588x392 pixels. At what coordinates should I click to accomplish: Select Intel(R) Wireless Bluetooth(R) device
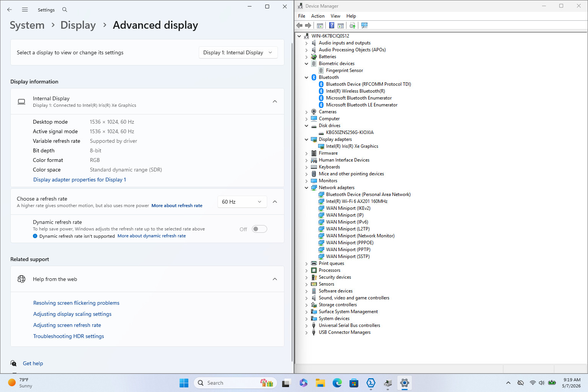coord(356,91)
